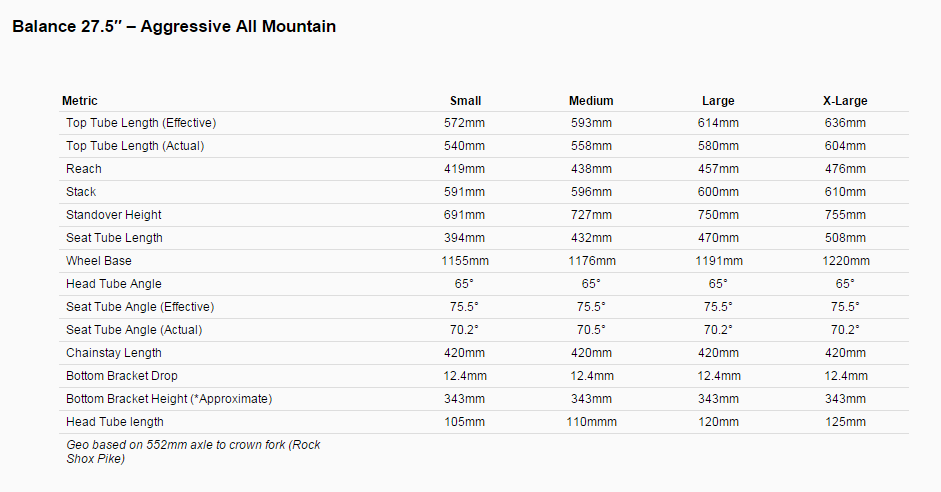Select the 636mm X-Large top tube value
The image size is (941, 492).
[845, 123]
